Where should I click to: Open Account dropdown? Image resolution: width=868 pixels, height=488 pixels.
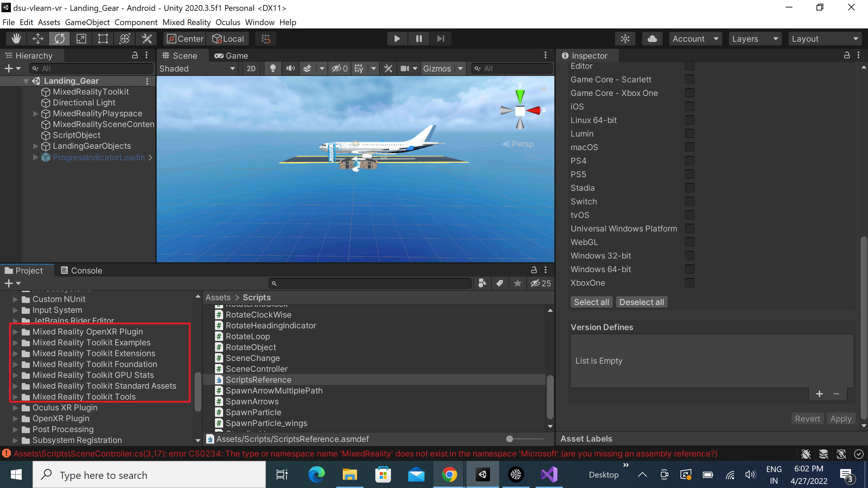(695, 39)
